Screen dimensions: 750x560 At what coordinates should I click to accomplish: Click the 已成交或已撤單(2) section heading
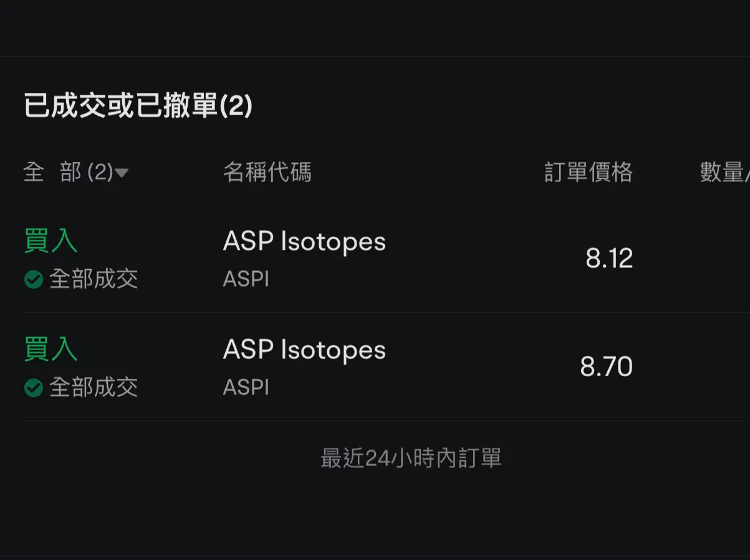(138, 105)
